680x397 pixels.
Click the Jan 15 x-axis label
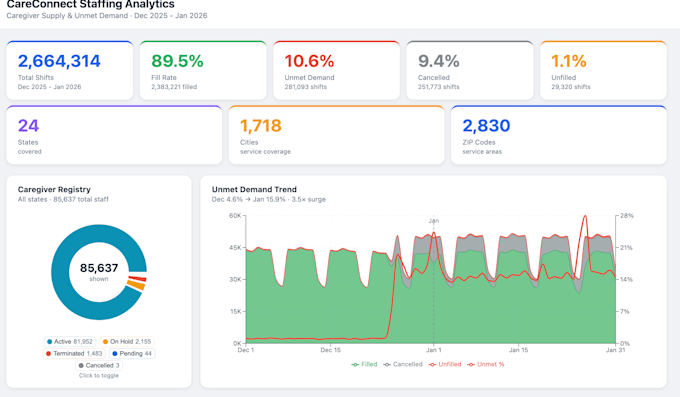(x=518, y=350)
